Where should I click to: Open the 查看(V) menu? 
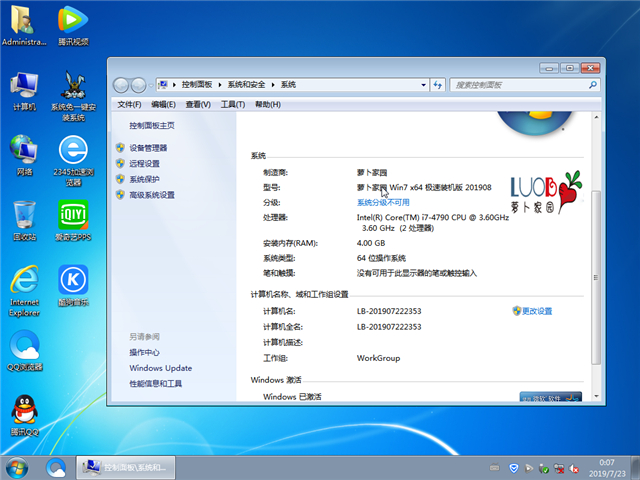[x=198, y=104]
